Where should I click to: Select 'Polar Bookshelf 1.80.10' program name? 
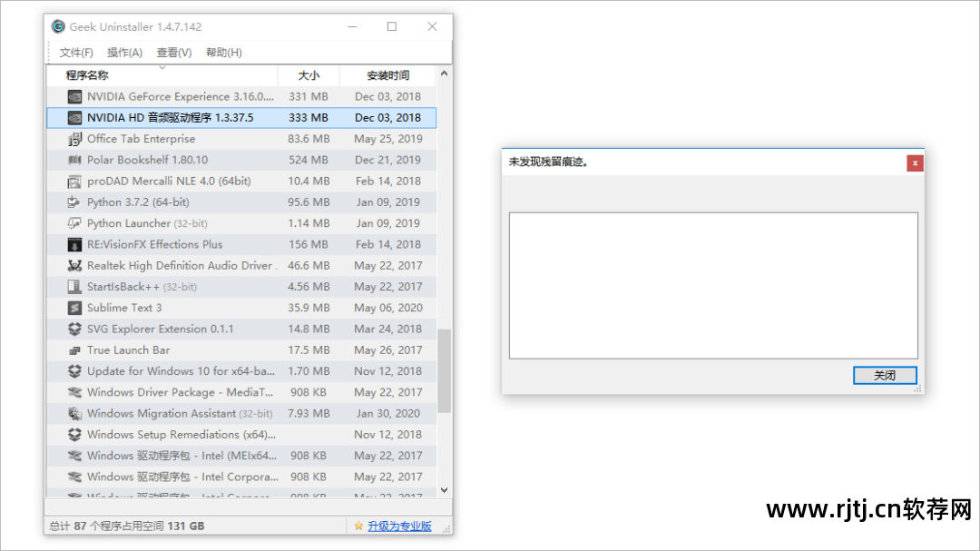(148, 160)
